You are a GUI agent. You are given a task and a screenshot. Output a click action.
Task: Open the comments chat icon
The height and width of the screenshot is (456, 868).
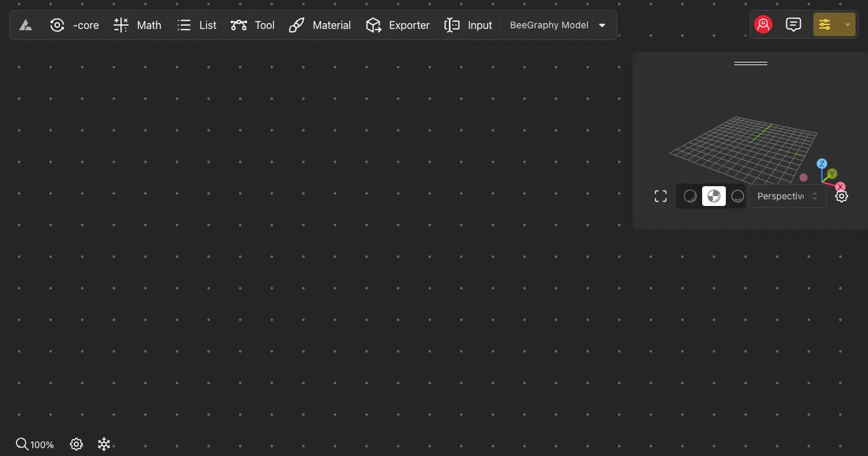click(794, 25)
